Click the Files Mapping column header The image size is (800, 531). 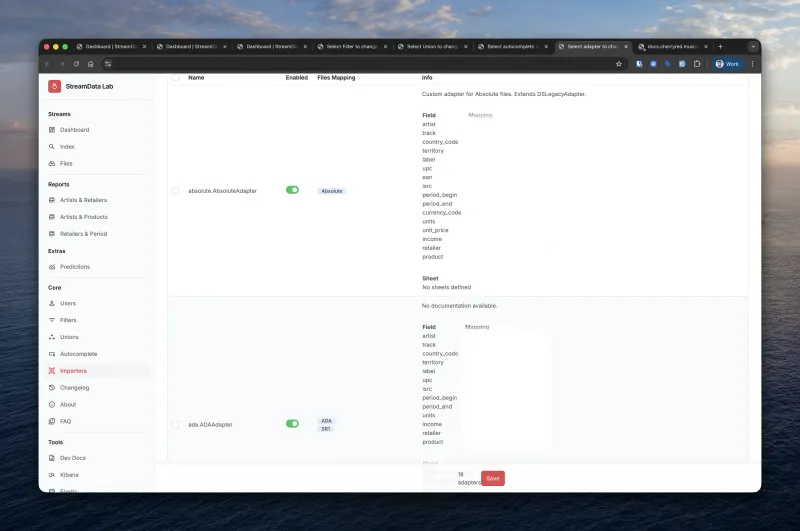click(x=336, y=78)
